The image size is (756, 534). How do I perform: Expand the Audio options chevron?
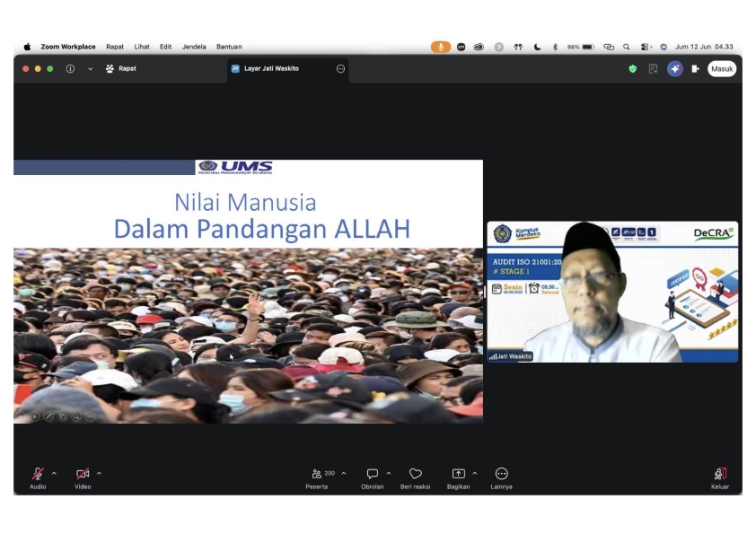click(x=54, y=473)
